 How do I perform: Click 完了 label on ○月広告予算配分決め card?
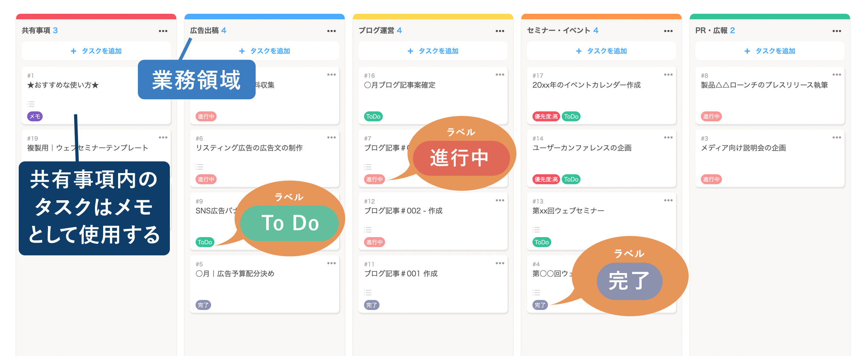click(x=203, y=305)
